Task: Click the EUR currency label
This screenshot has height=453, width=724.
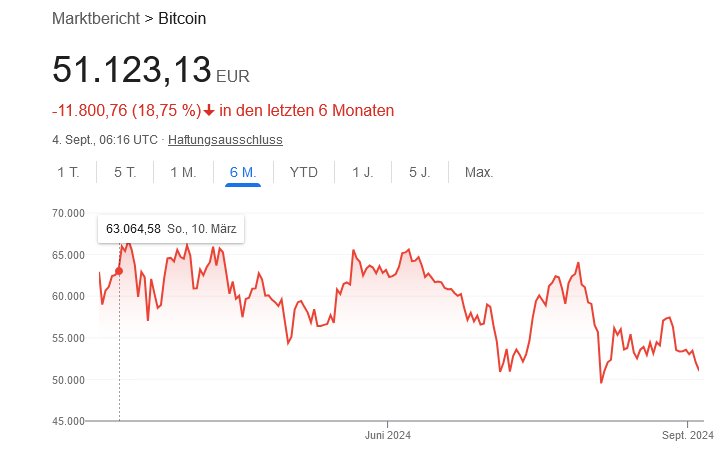Action: (x=233, y=76)
